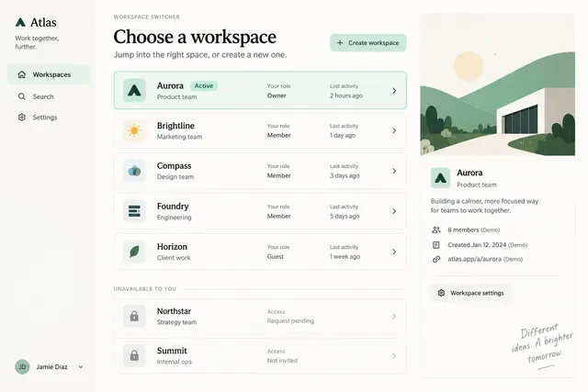
Task: Select the Brightline sun icon
Action: pyautogui.click(x=134, y=130)
